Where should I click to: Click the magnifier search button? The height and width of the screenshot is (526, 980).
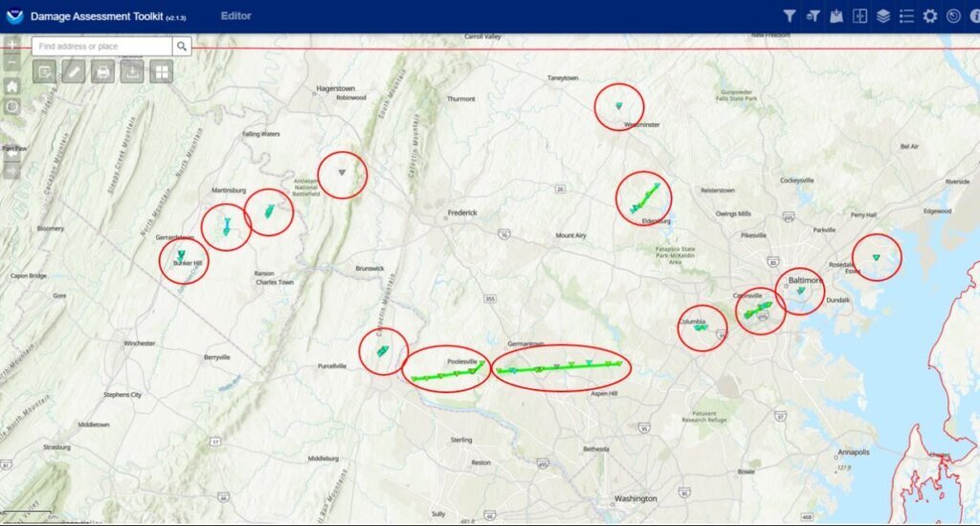pyautogui.click(x=182, y=46)
